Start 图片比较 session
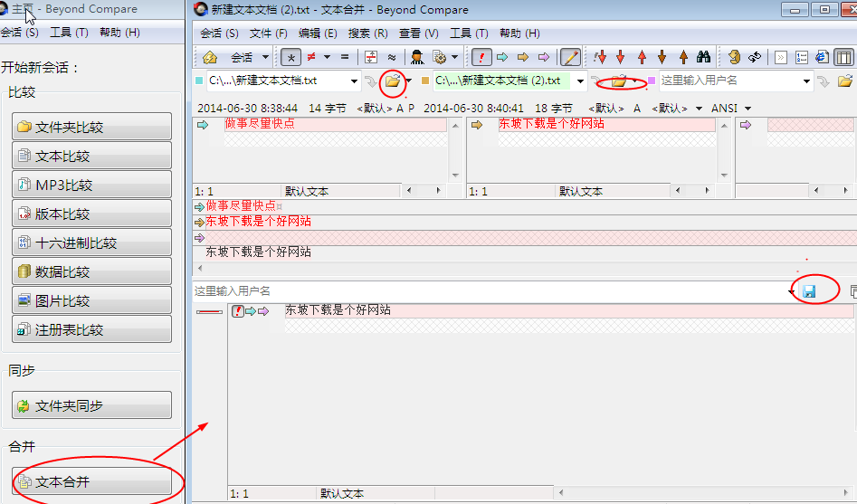 point(91,300)
